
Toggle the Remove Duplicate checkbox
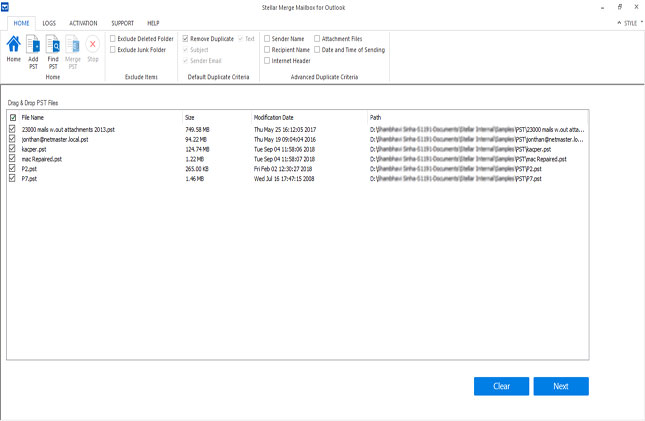(x=185, y=39)
